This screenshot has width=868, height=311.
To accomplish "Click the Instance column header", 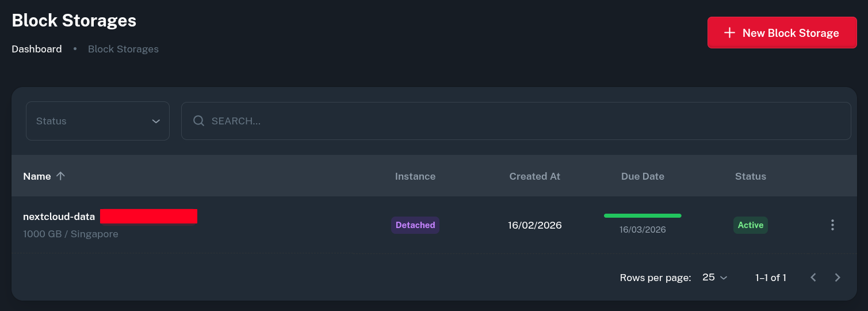I will click(x=415, y=176).
